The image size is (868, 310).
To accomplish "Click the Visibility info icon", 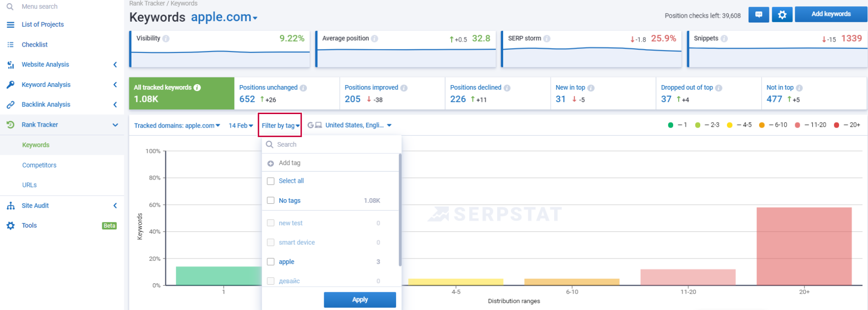I will click(166, 38).
